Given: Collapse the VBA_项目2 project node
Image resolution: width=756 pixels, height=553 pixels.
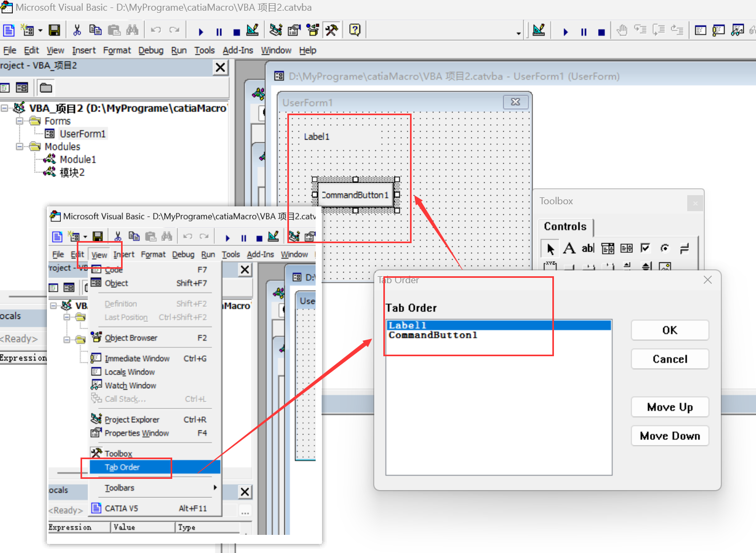Looking at the screenshot, I should coord(4,108).
